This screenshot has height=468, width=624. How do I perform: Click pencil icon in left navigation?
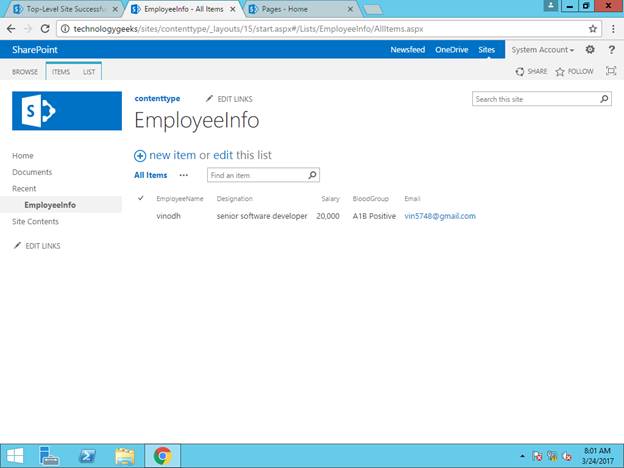pyautogui.click(x=17, y=246)
